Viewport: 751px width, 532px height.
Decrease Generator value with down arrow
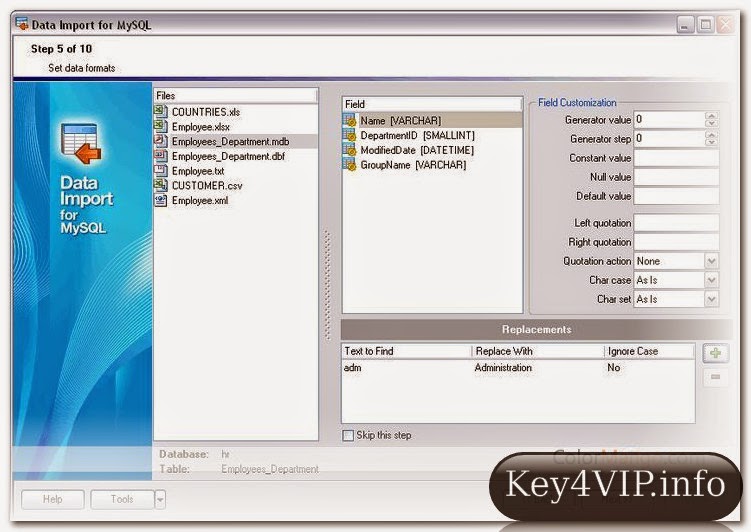(x=711, y=124)
